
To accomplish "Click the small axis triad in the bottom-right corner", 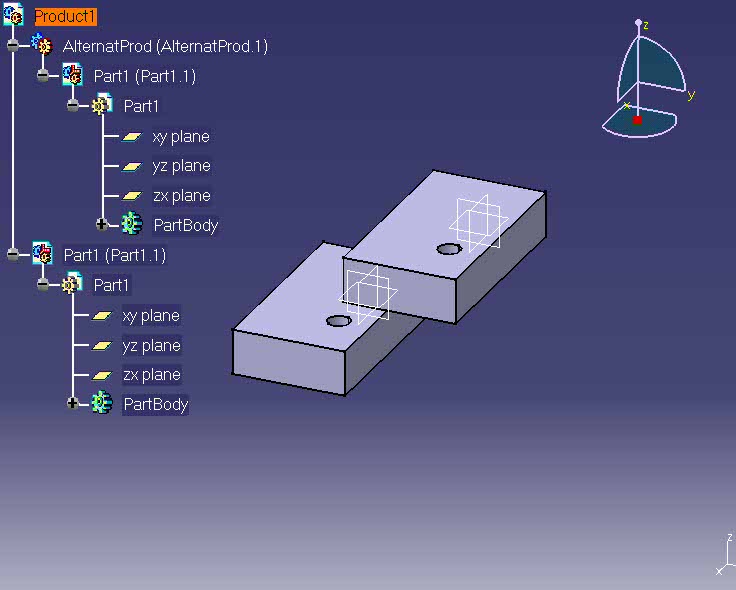I will tap(726, 555).
